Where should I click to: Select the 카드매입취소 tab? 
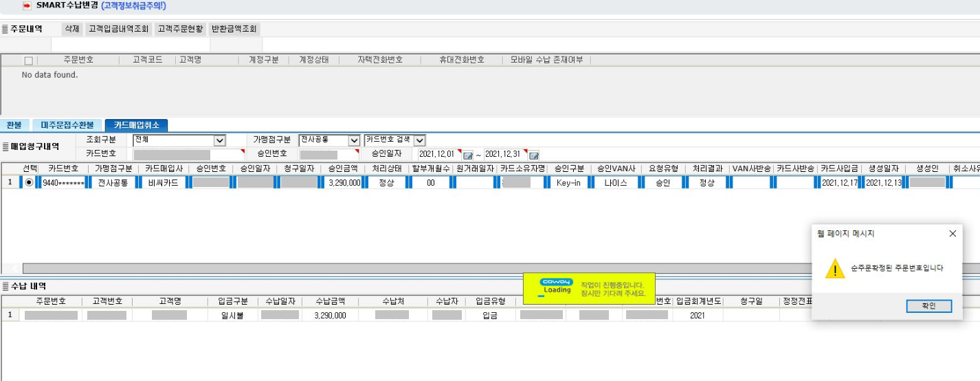136,125
